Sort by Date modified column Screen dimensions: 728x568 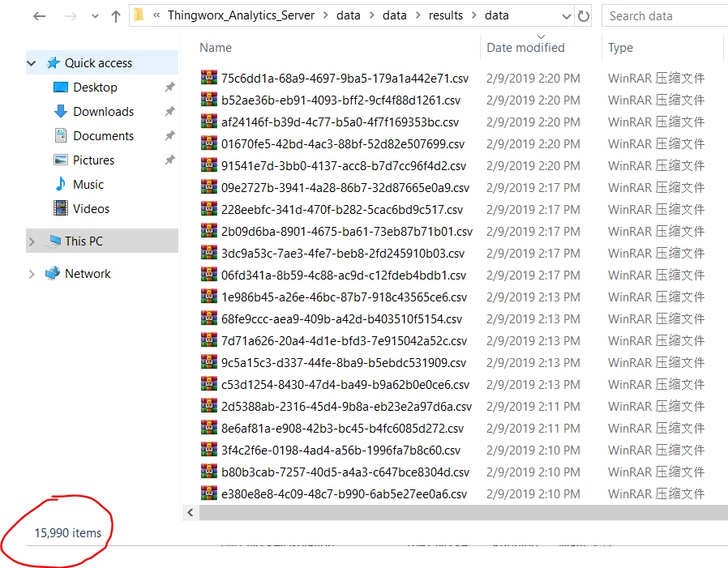pos(525,47)
